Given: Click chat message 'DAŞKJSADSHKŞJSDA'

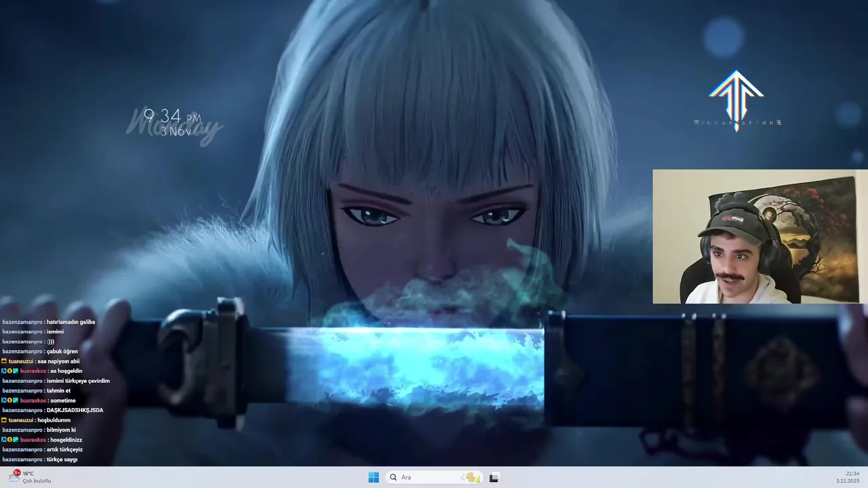Looking at the screenshot, I should 75,410.
